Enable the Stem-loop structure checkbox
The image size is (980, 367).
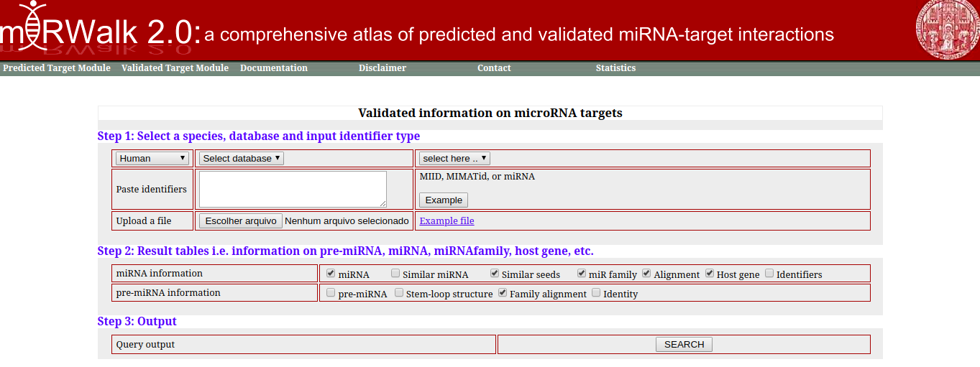click(x=399, y=293)
